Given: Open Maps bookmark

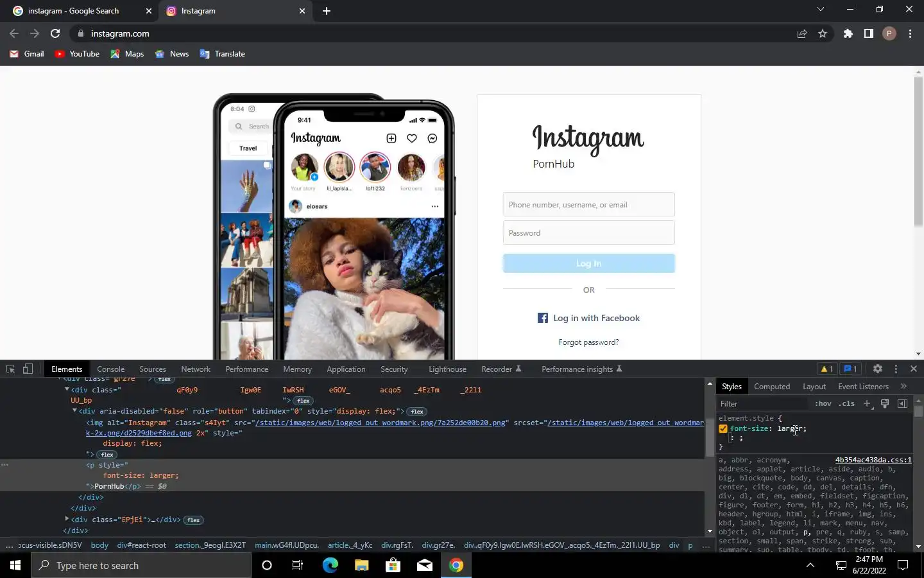Looking at the screenshot, I should tap(127, 54).
